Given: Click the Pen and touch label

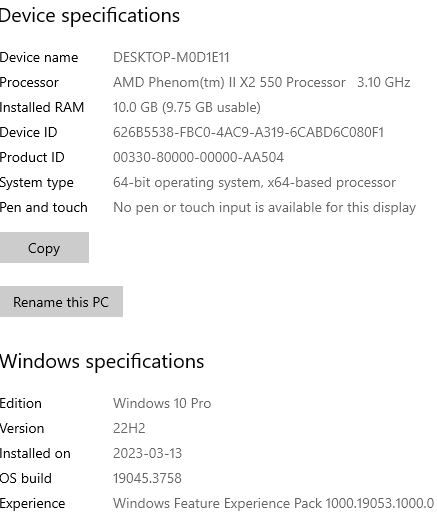Looking at the screenshot, I should tap(43, 207).
